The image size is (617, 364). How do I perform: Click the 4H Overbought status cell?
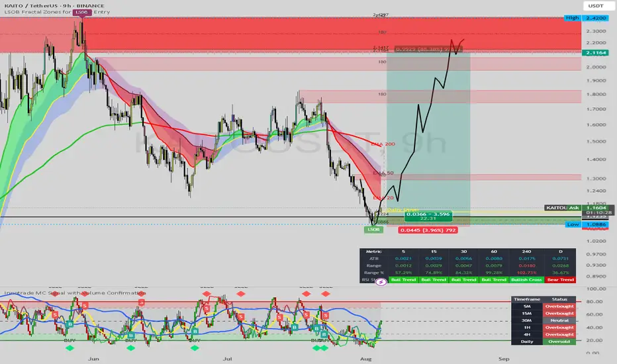pyautogui.click(x=559, y=335)
